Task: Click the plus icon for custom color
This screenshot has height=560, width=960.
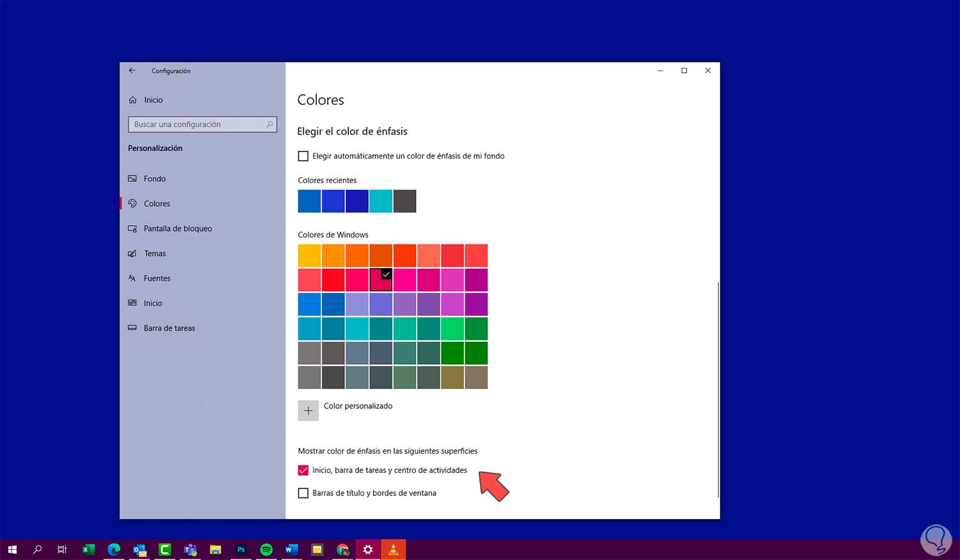Action: pyautogui.click(x=308, y=410)
